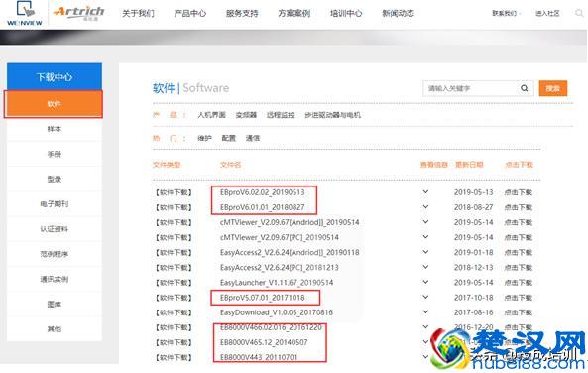Click the WEINVIEW logo
The width and height of the screenshot is (588, 373).
(25, 14)
